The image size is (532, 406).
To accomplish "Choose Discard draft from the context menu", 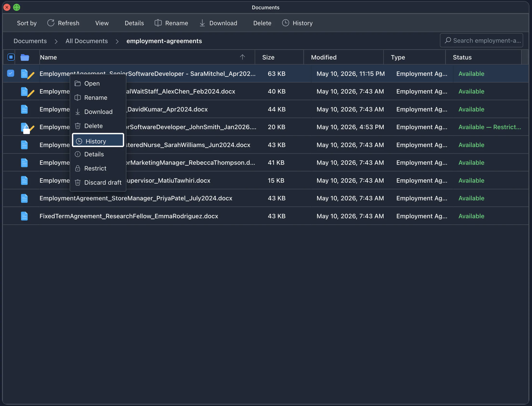I will [98, 182].
